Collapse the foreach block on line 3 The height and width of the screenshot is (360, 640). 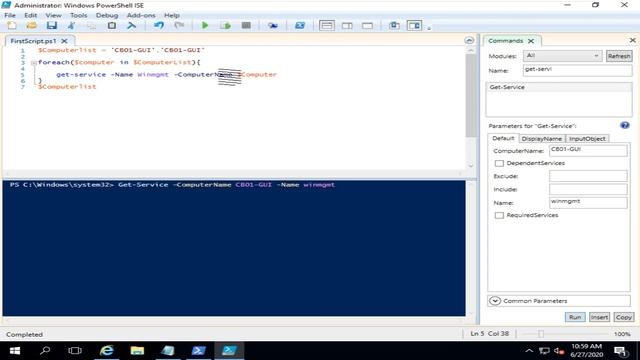click(x=34, y=62)
